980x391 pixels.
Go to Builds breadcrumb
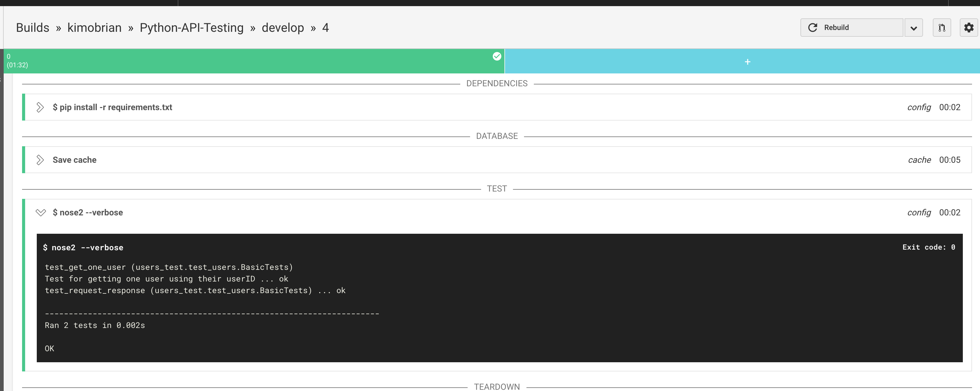33,28
